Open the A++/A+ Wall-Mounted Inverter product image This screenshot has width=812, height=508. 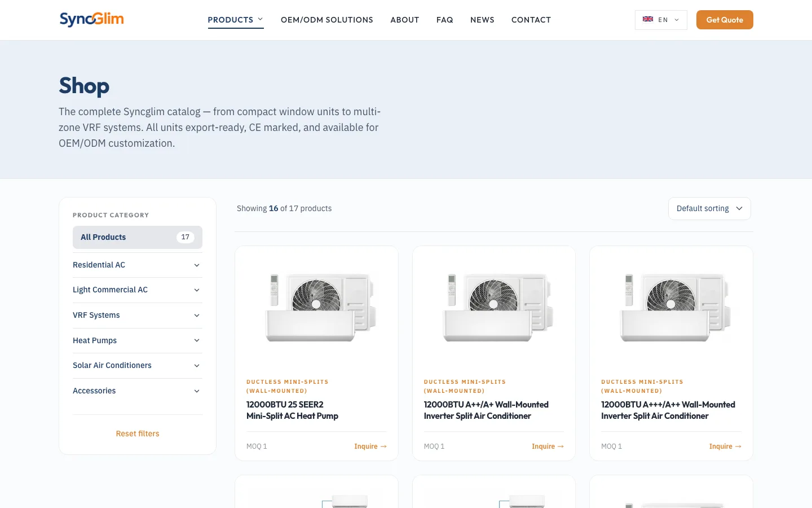[494, 308]
